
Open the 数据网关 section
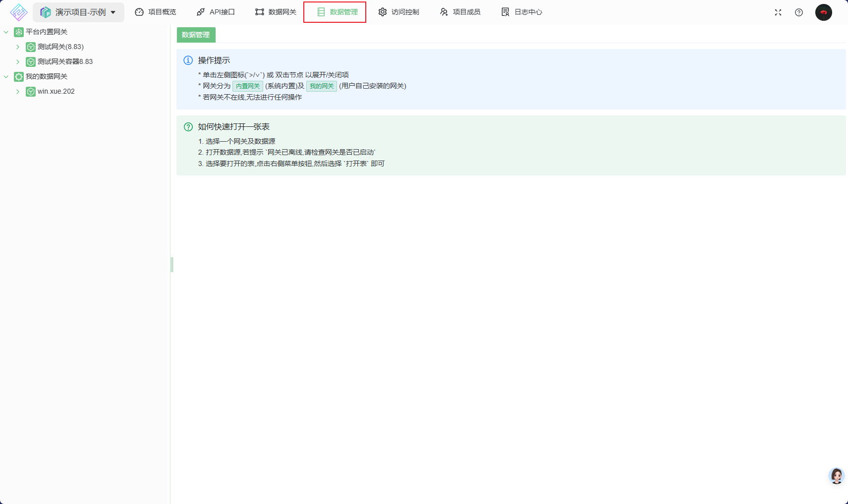pos(276,12)
